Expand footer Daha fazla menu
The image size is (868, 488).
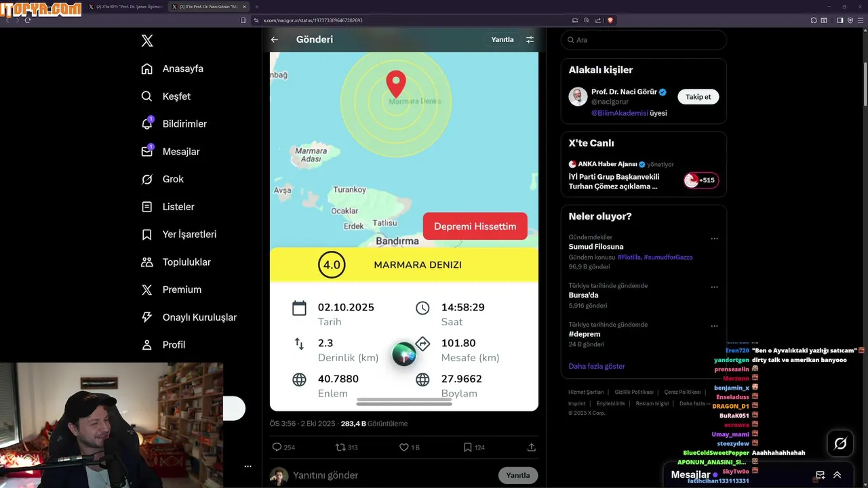[x=694, y=403]
